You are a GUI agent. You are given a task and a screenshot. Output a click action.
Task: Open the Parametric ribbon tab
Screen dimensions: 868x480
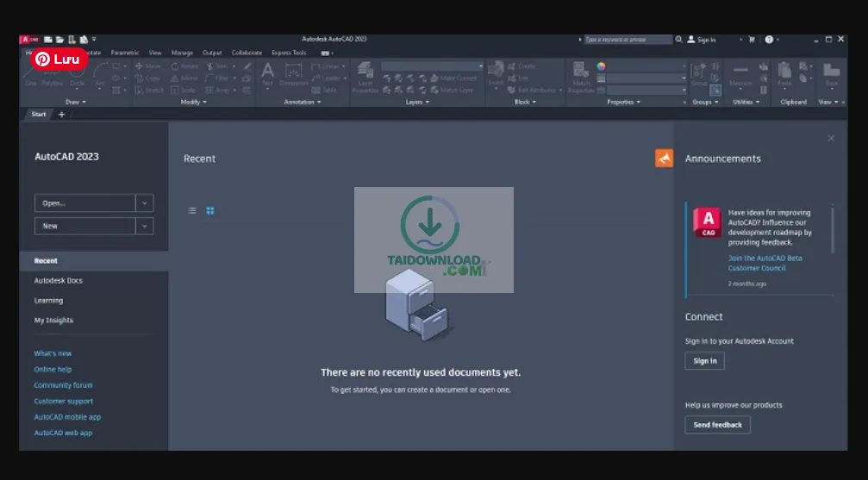click(124, 53)
